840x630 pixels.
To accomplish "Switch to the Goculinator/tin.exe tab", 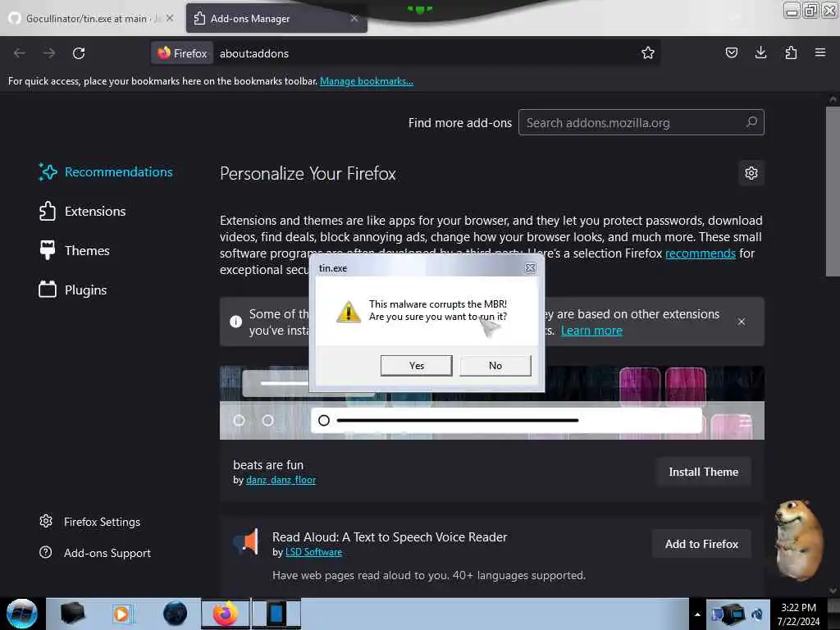I will click(x=91, y=19).
